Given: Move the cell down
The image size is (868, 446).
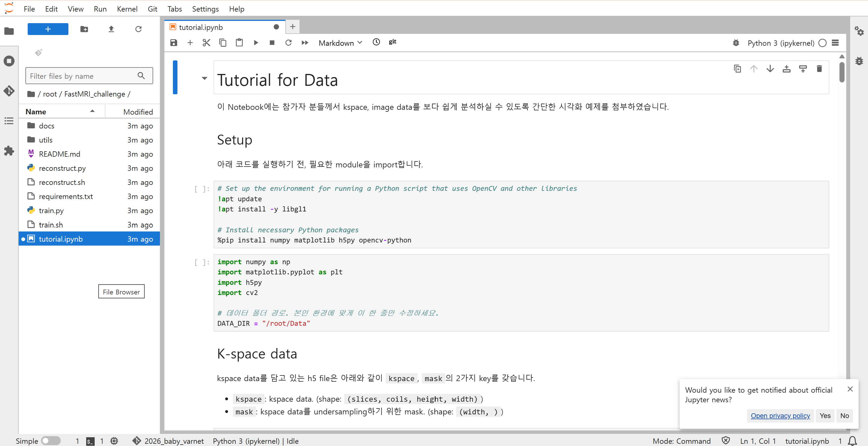Looking at the screenshot, I should 770,69.
